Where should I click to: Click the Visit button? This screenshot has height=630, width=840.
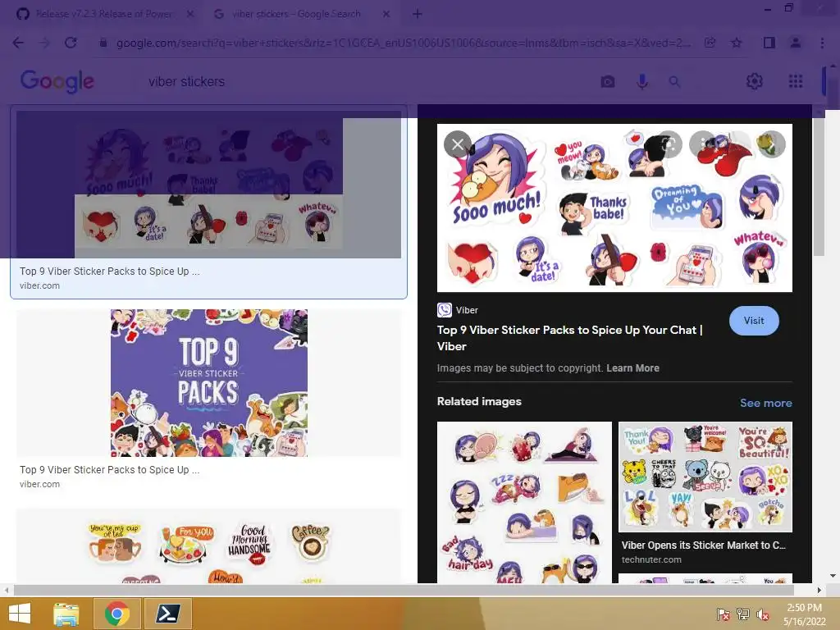click(754, 321)
